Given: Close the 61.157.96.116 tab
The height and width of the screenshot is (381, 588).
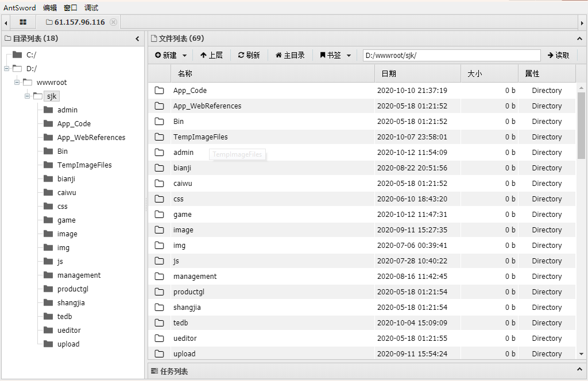Looking at the screenshot, I should click(113, 22).
